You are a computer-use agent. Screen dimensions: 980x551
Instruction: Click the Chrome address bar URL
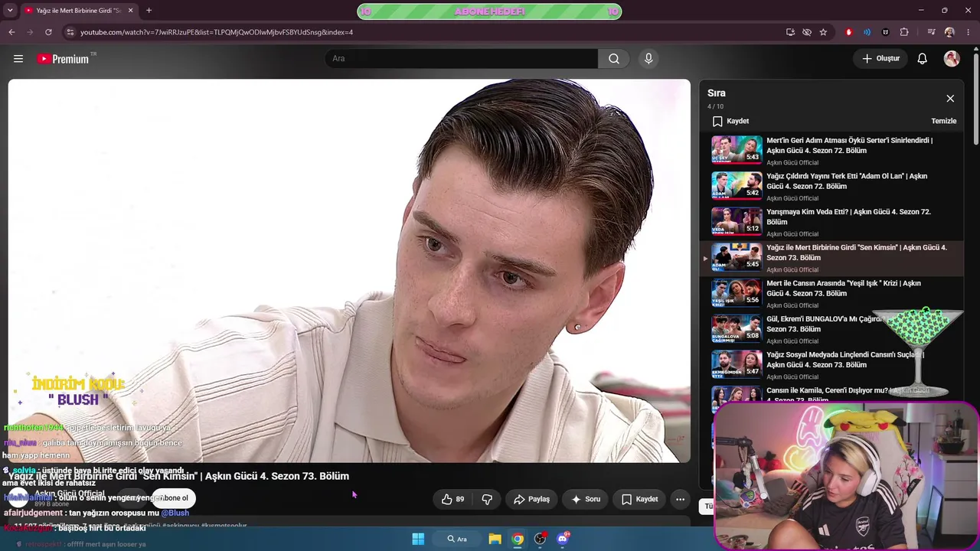point(217,32)
